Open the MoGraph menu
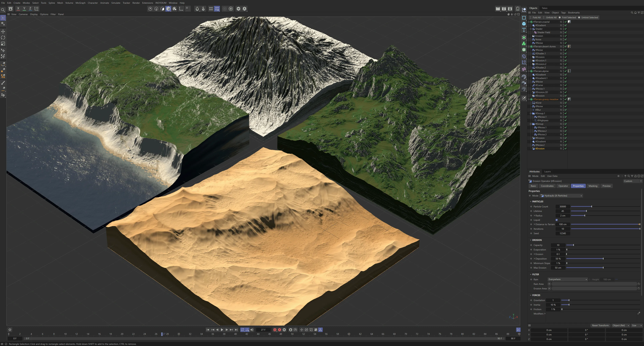The height and width of the screenshot is (346, 644). click(x=80, y=3)
